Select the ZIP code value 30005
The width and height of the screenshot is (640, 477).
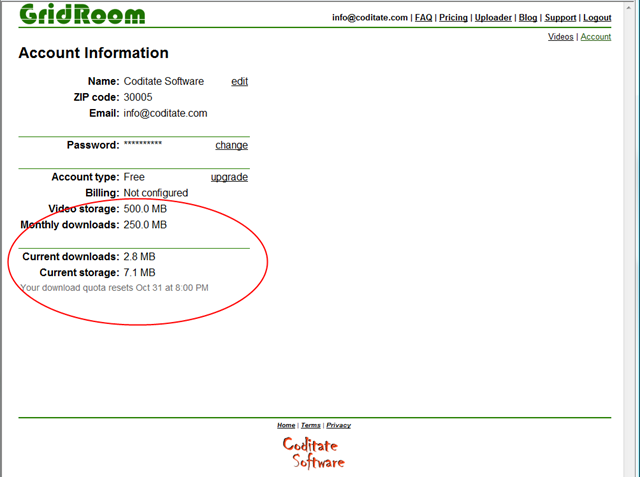(138, 97)
